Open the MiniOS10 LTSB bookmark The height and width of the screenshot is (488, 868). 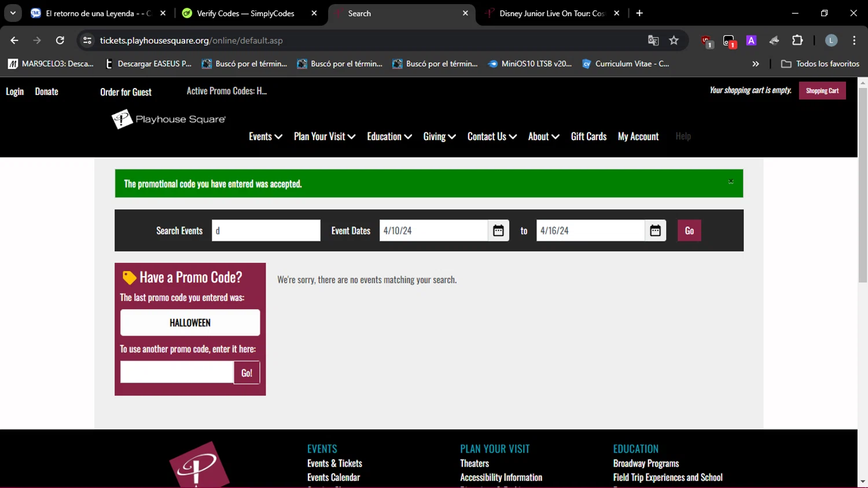[x=530, y=64]
